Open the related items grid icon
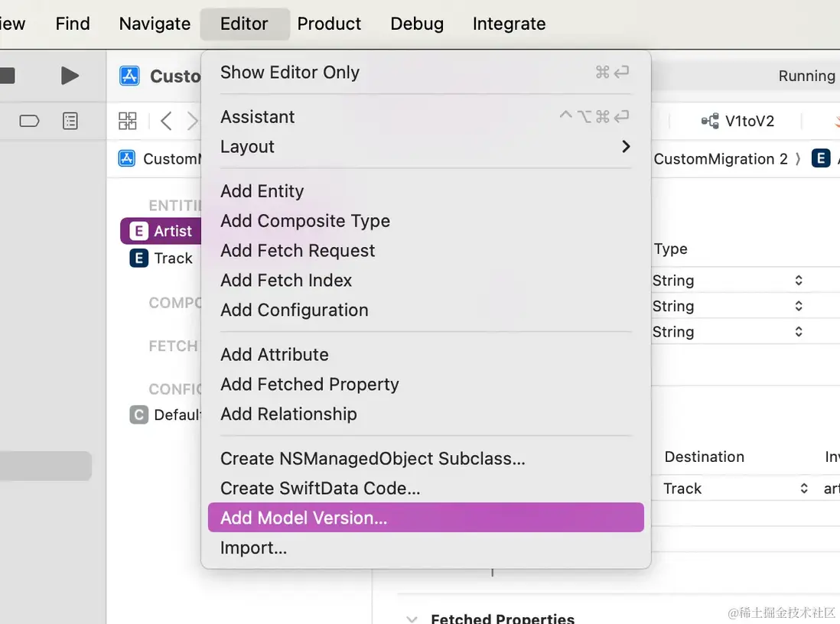 click(127, 121)
